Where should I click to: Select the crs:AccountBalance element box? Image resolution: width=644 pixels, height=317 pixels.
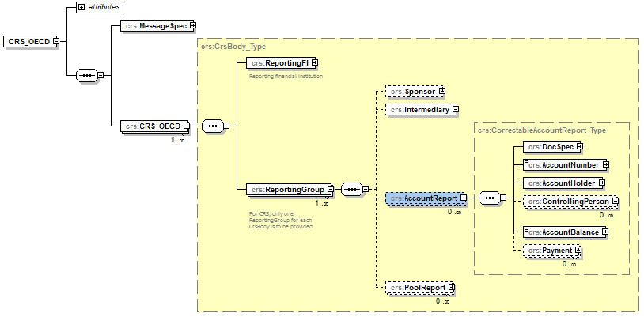tap(565, 232)
